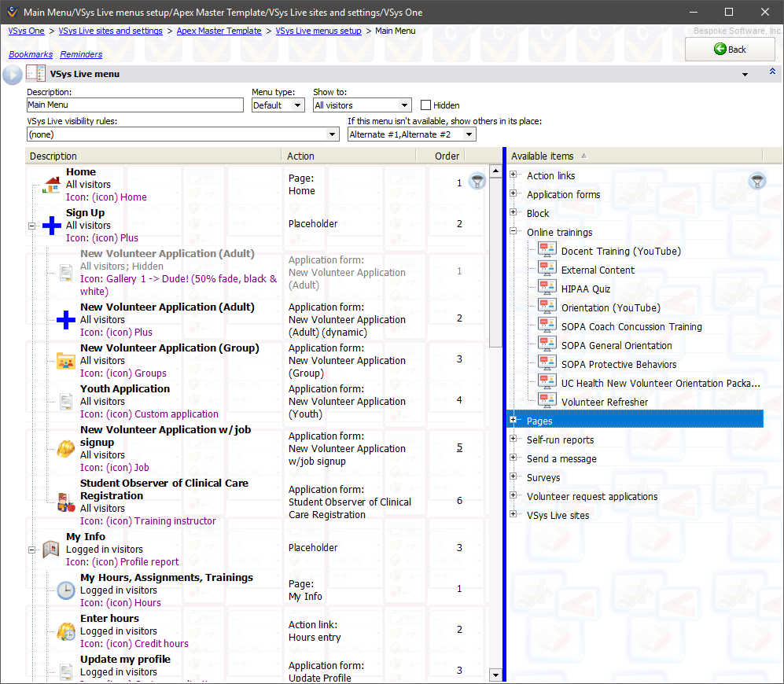Screen dimensions: 784x684
Task: Click the blue plus Sign Up icon
Action: [x=52, y=226]
